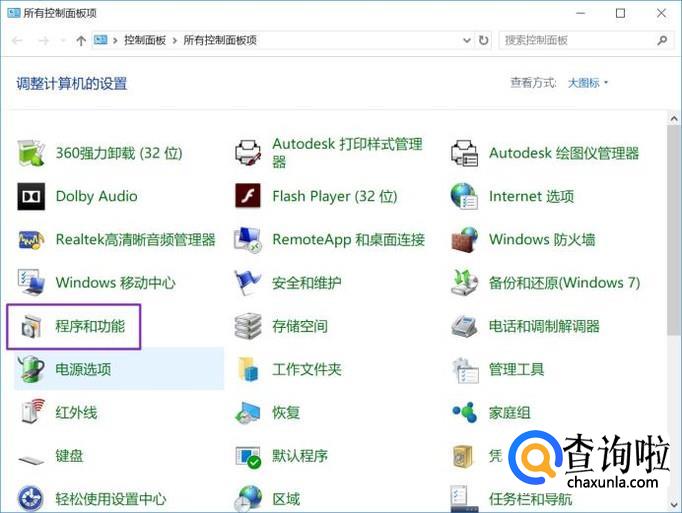Open the 恢复 recovery icon

pyautogui.click(x=248, y=412)
